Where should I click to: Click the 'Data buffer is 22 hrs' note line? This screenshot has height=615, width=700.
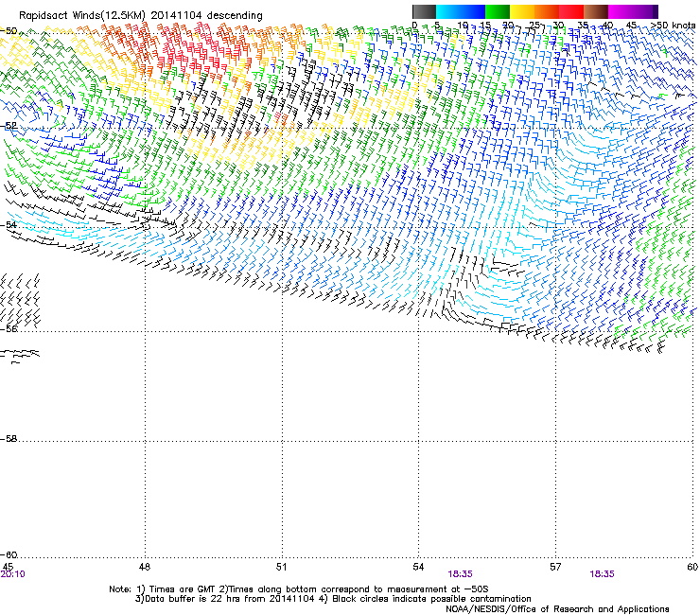[x=333, y=599]
